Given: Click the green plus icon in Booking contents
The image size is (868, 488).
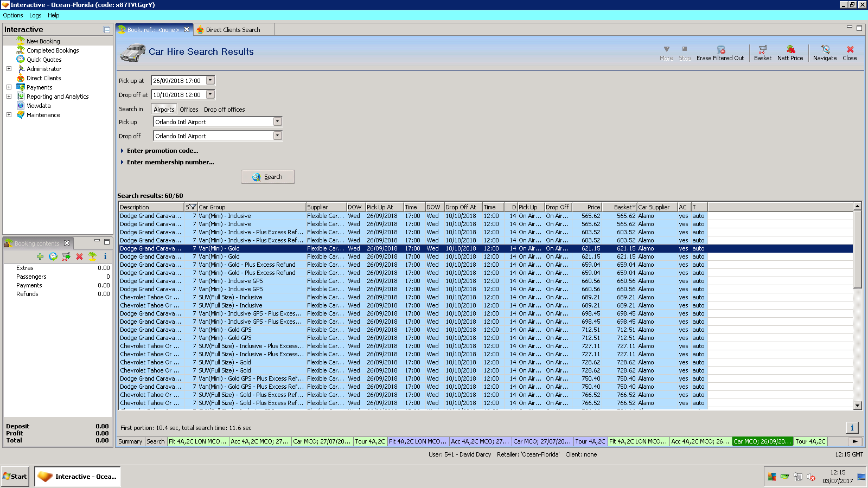Looking at the screenshot, I should tap(40, 256).
